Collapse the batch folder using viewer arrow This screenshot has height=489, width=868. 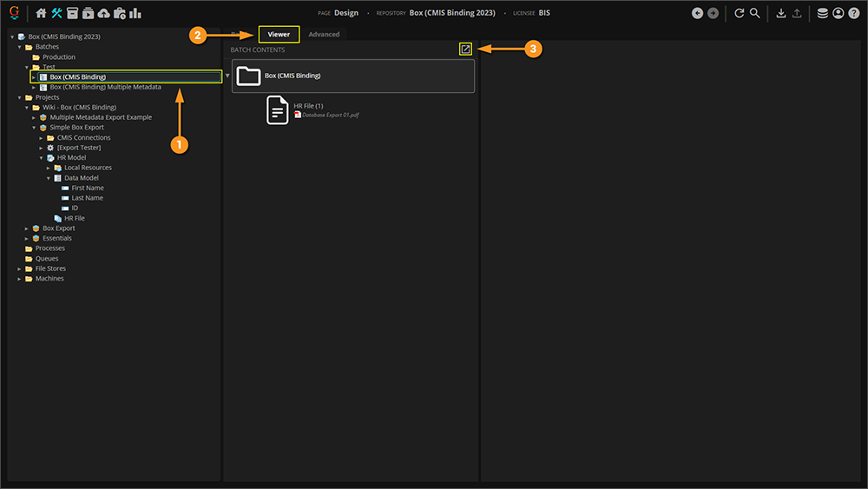point(227,76)
